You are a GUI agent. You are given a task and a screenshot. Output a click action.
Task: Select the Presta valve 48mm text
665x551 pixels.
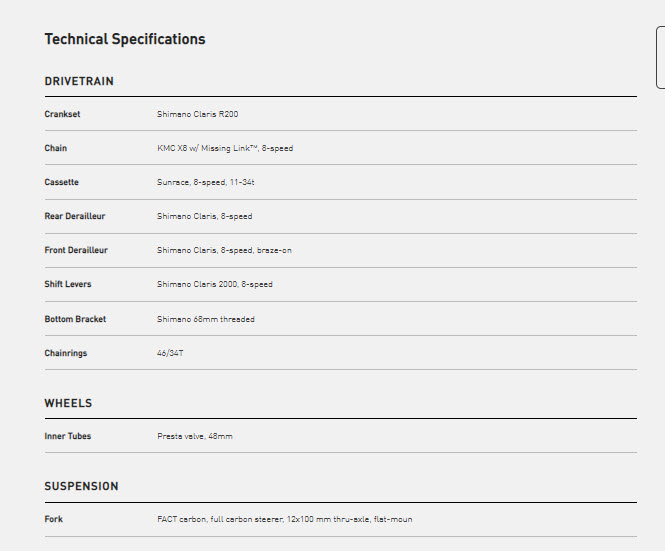195,436
